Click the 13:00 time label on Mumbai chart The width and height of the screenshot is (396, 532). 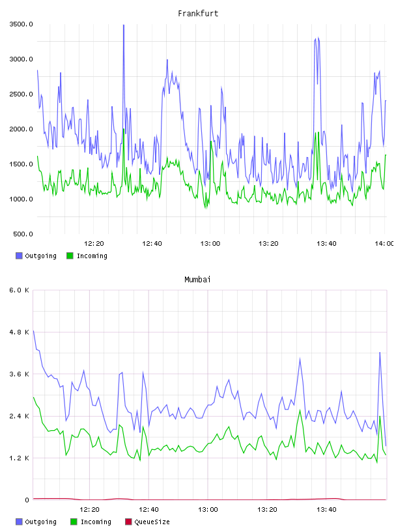coord(208,510)
